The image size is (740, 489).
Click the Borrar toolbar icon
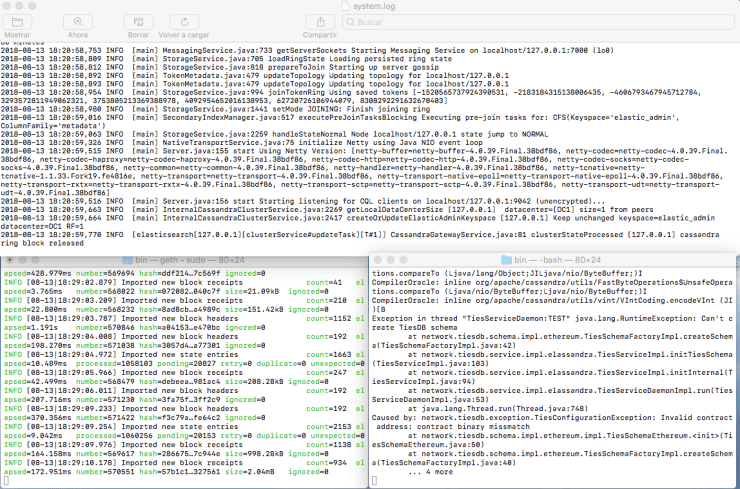137,20
